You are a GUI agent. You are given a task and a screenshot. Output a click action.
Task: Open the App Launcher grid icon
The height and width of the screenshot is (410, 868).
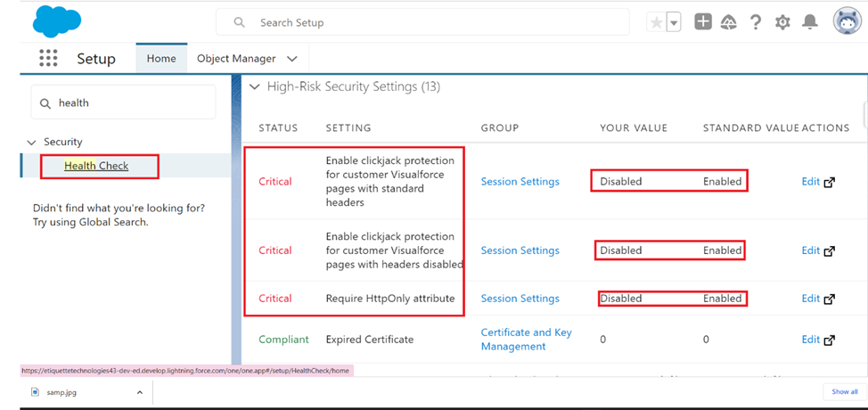point(48,58)
